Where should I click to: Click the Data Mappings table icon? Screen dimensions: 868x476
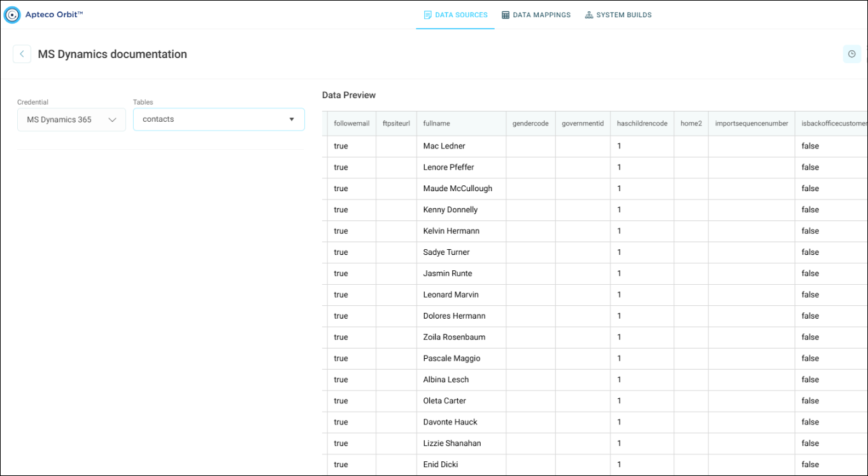(506, 15)
